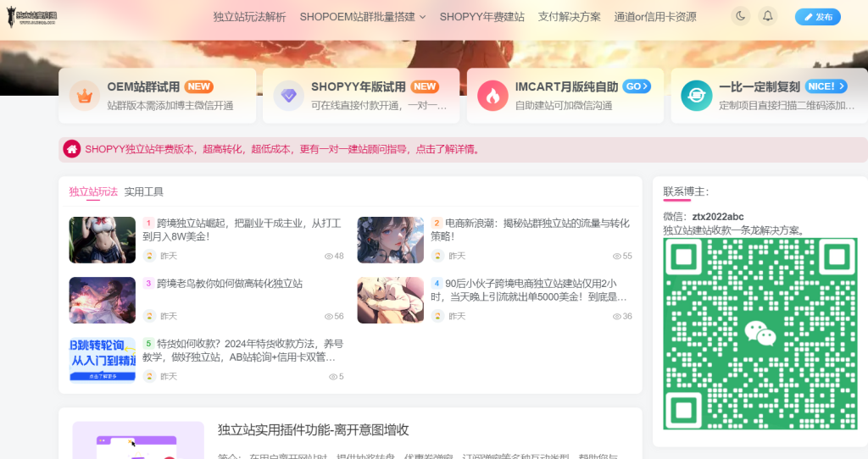
Task: Click rank badge 4 before 90后小伙子
Action: 437,283
